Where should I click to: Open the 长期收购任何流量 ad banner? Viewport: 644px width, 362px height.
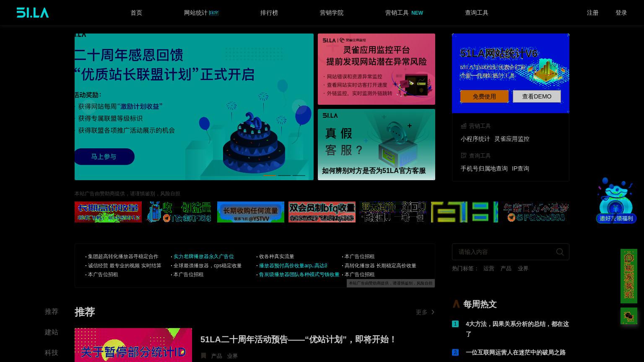[x=251, y=212]
